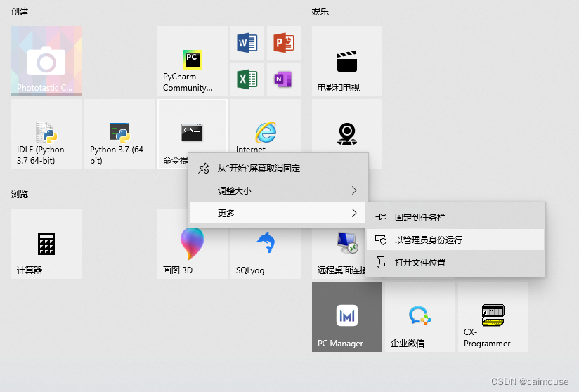Open 远程桌面连接 remote desktop tile
The width and height of the screenshot is (579, 392).
(x=339, y=253)
